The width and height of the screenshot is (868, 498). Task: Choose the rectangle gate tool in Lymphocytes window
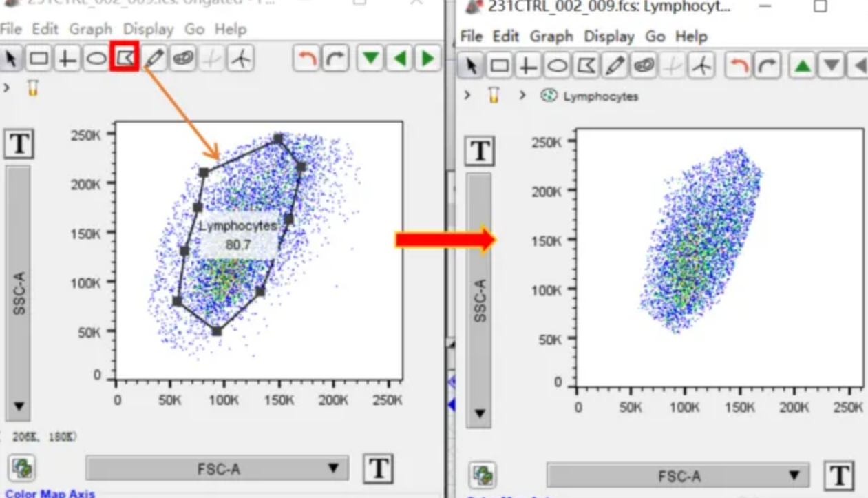(x=499, y=65)
